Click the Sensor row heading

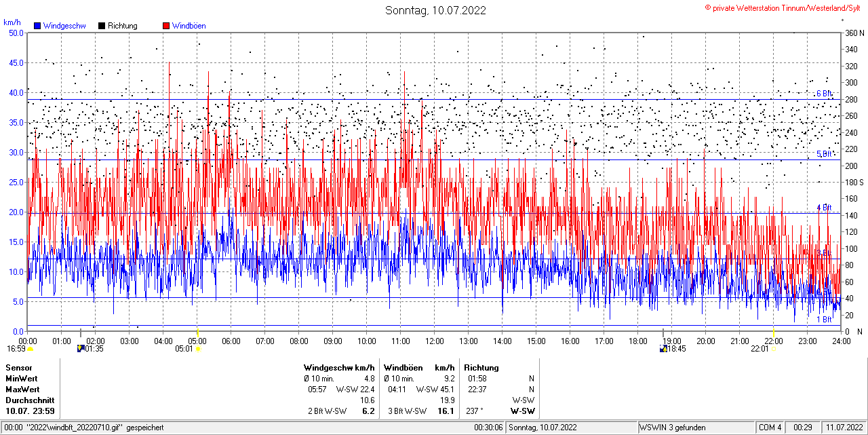(x=19, y=367)
